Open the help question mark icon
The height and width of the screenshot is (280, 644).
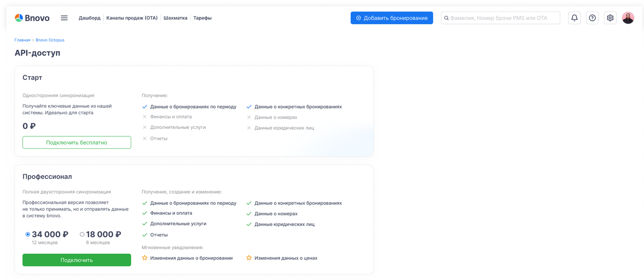[593, 18]
